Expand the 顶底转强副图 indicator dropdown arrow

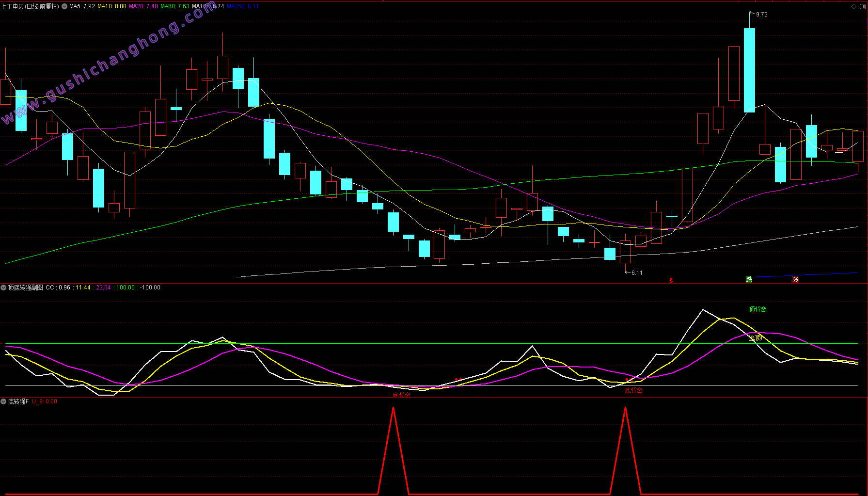point(3,288)
